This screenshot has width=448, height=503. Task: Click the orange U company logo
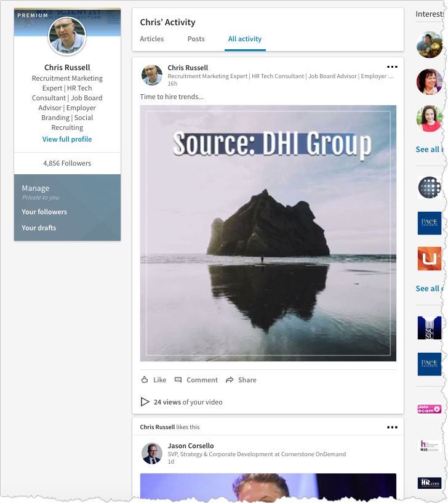coord(429,259)
